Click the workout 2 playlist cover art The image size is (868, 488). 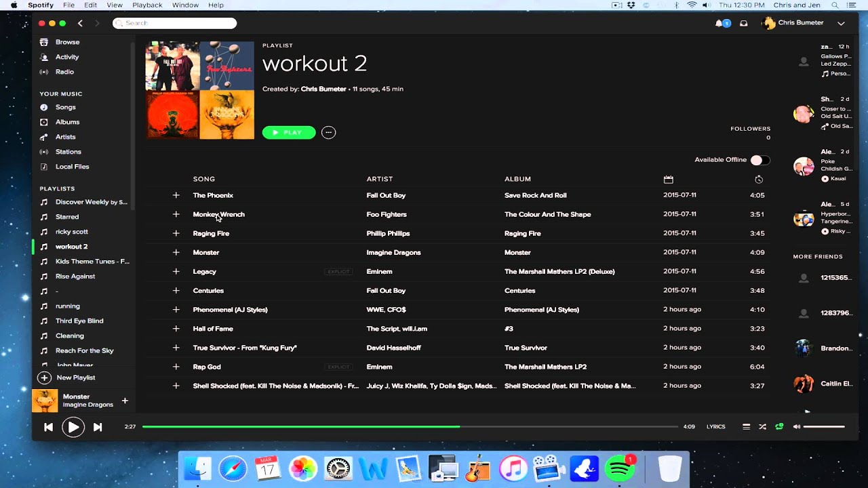pyautogui.click(x=199, y=90)
